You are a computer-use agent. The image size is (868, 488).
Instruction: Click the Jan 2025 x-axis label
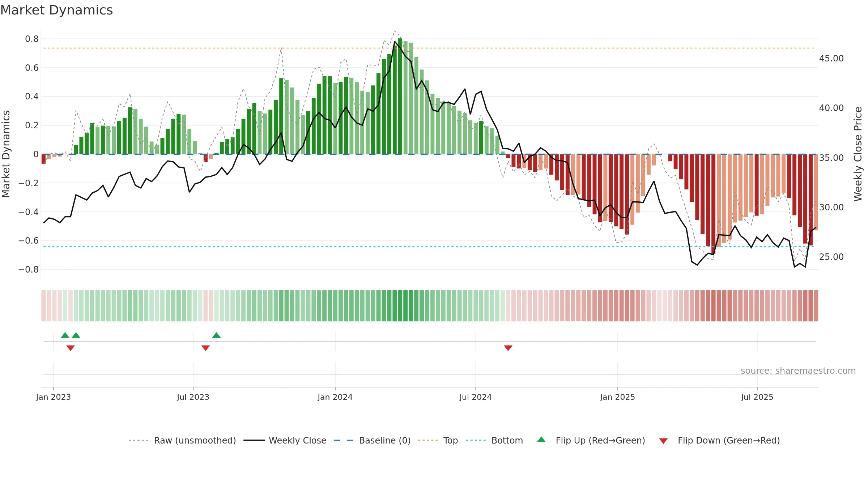point(618,397)
